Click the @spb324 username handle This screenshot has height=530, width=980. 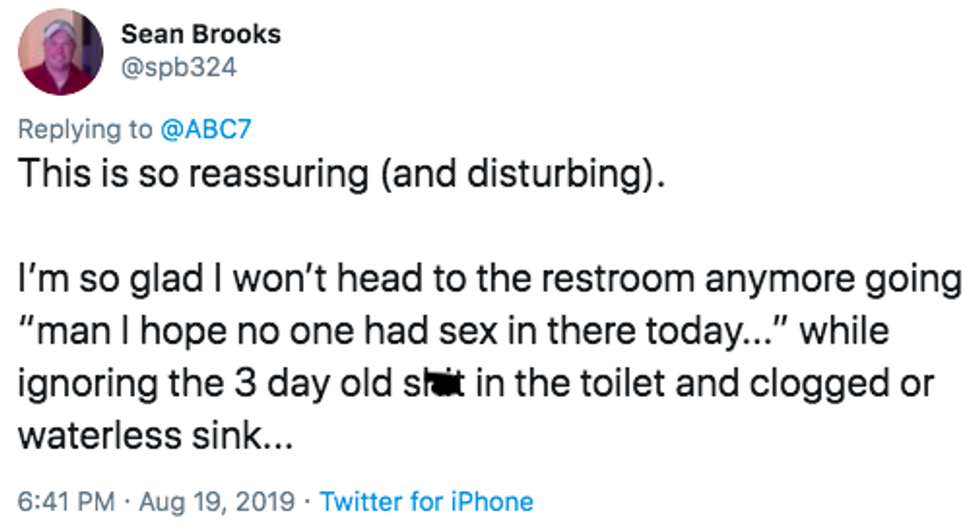178,68
